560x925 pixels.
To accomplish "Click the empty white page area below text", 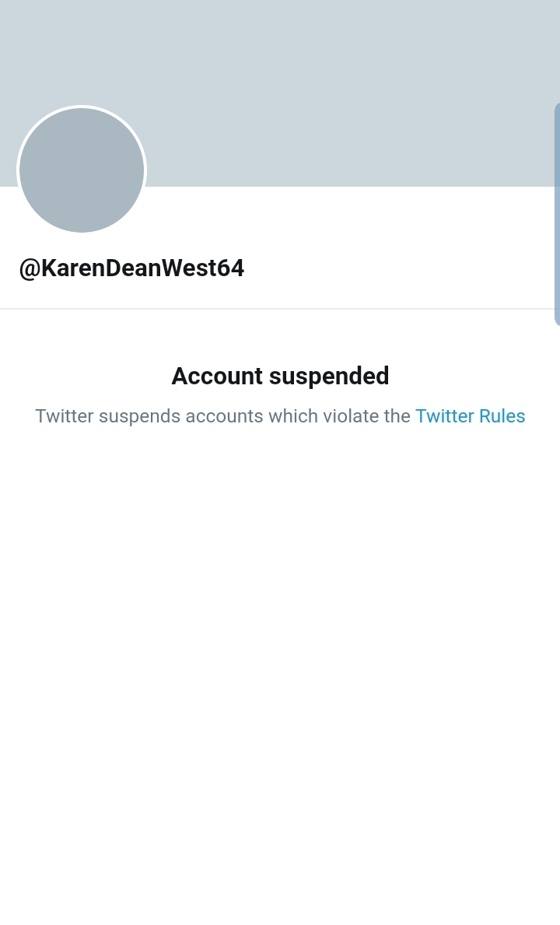I will tap(280, 661).
